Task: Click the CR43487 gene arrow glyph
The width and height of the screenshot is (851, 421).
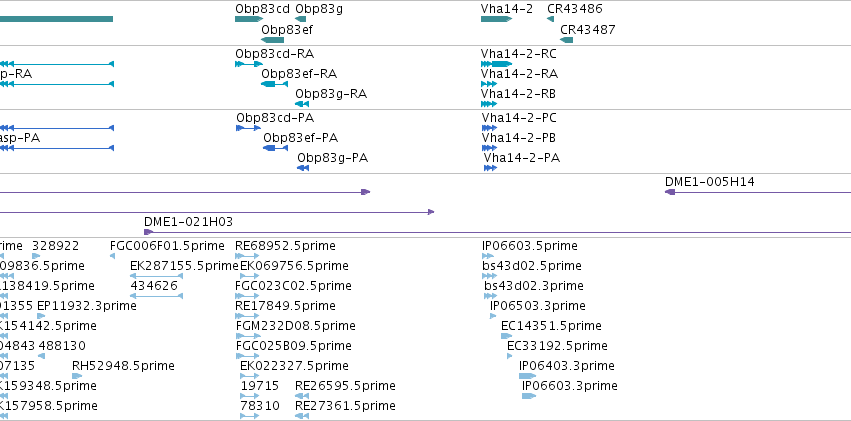Action: pyautogui.click(x=566, y=40)
